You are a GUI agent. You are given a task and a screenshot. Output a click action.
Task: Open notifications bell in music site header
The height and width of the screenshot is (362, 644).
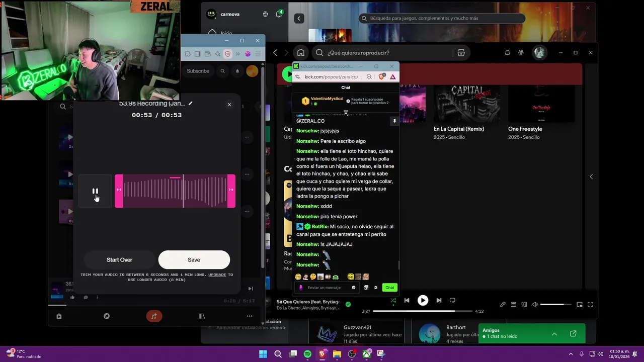click(x=237, y=71)
